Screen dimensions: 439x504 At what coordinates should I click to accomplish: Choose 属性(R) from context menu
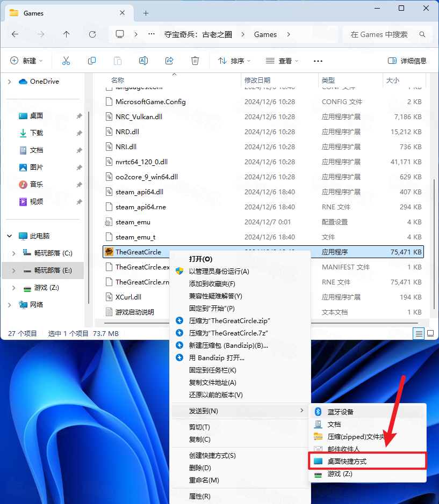(240, 496)
